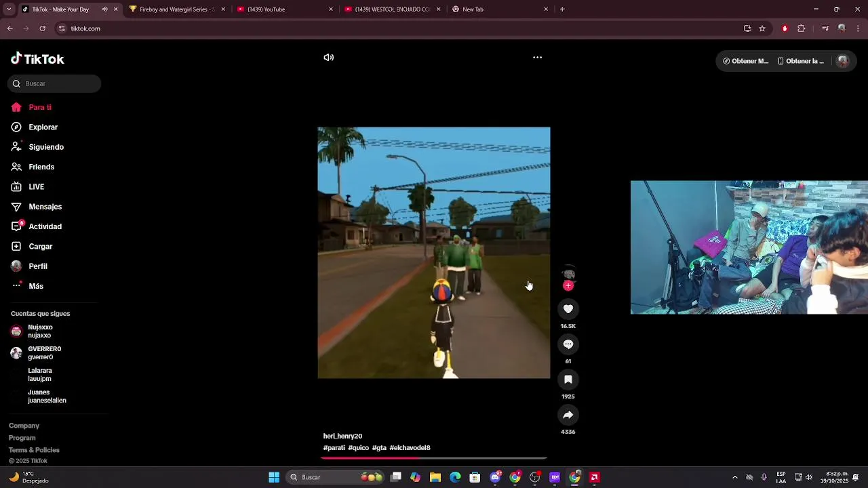The image size is (868, 488).
Task: Open the AMD software taskbar icon
Action: point(595,477)
